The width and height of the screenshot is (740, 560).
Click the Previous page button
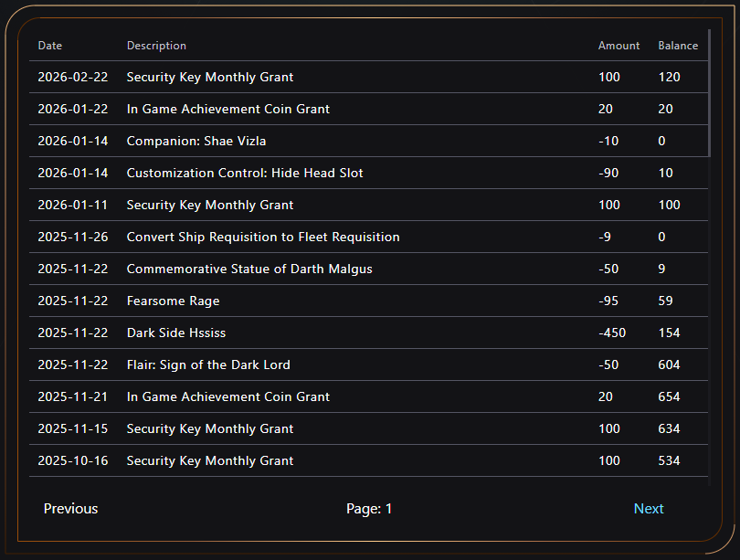tap(70, 509)
